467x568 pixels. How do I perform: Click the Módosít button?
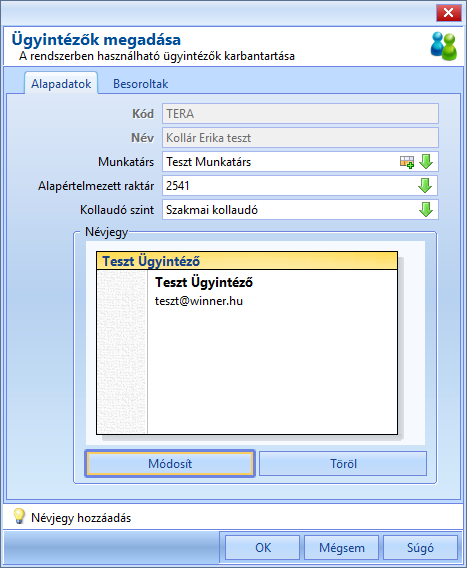[x=170, y=464]
